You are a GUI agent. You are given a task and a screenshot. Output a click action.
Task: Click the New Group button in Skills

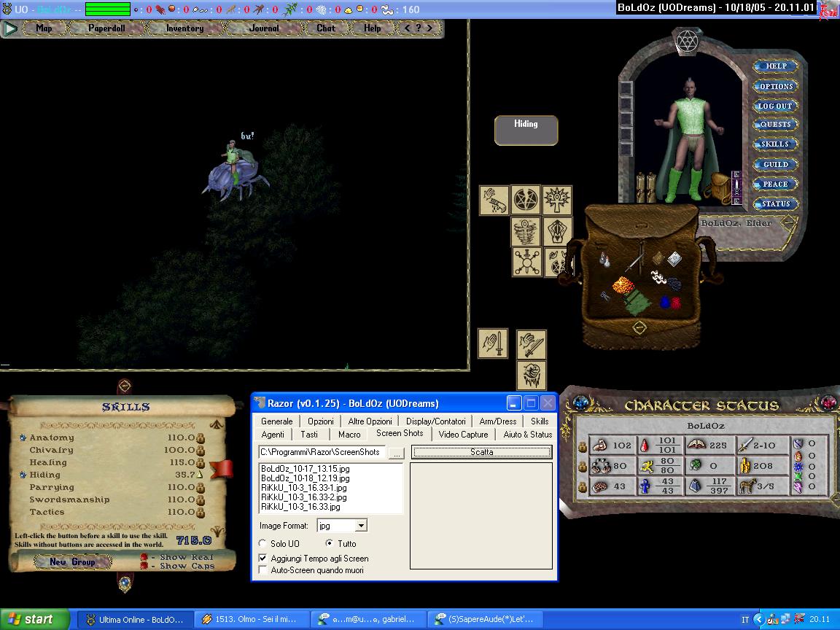tap(72, 562)
